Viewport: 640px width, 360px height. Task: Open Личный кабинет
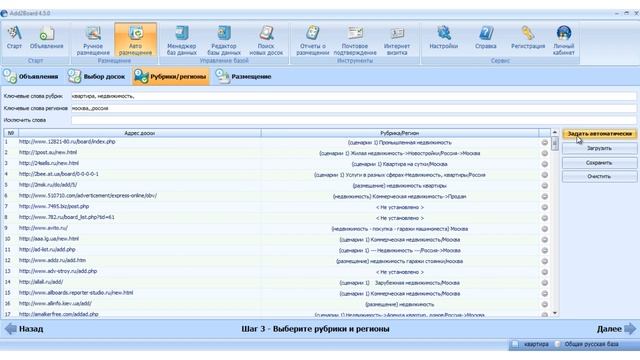point(564,40)
